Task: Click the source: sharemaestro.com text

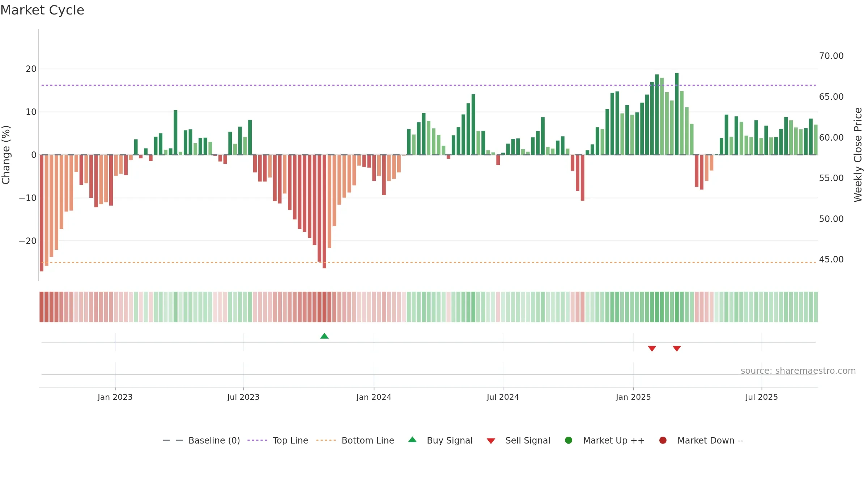Action: (798, 371)
